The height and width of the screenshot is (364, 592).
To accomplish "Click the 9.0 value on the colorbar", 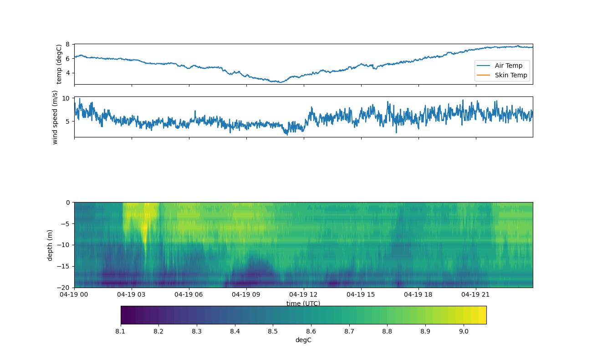I will coord(464,331).
